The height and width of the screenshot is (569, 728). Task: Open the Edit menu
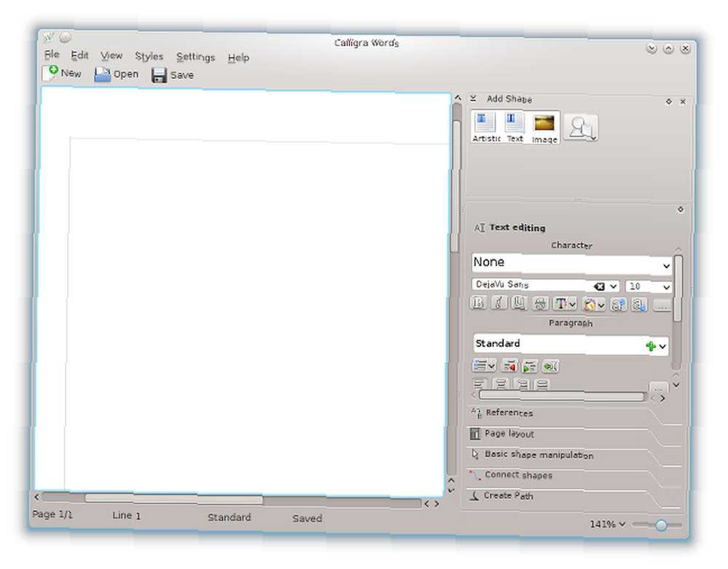click(x=79, y=55)
